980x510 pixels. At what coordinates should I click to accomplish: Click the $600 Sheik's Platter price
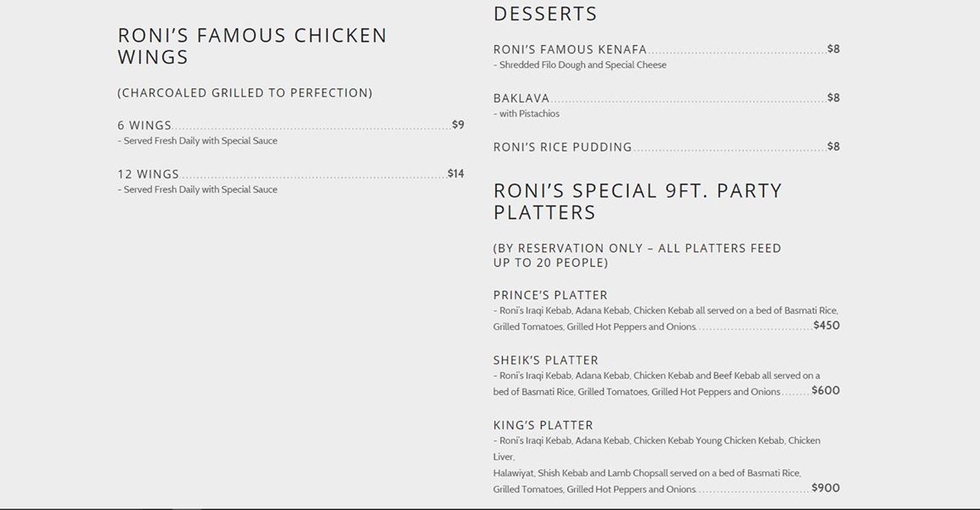(825, 391)
